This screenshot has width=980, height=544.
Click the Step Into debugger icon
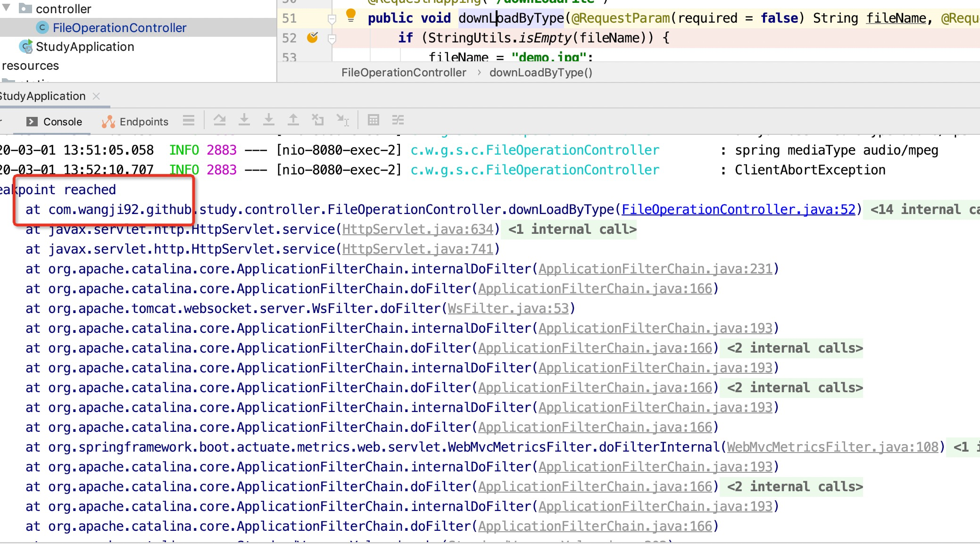coord(244,120)
